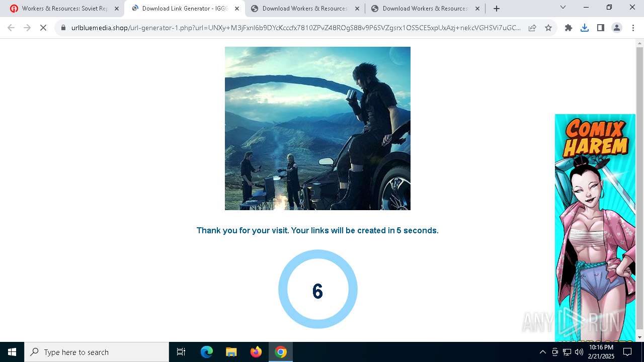The image size is (644, 362).
Task: Open the third tab, Download Workers & Resources
Action: click(305, 9)
